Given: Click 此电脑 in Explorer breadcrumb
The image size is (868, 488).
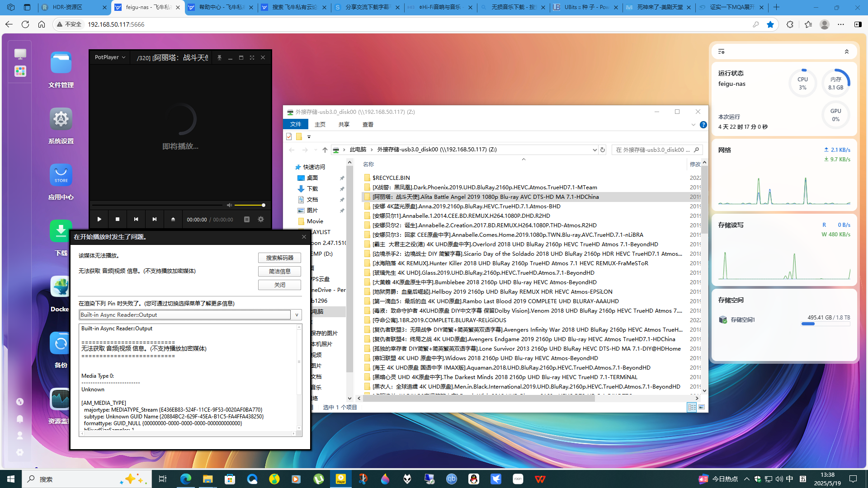Looking at the screenshot, I should 358,150.
